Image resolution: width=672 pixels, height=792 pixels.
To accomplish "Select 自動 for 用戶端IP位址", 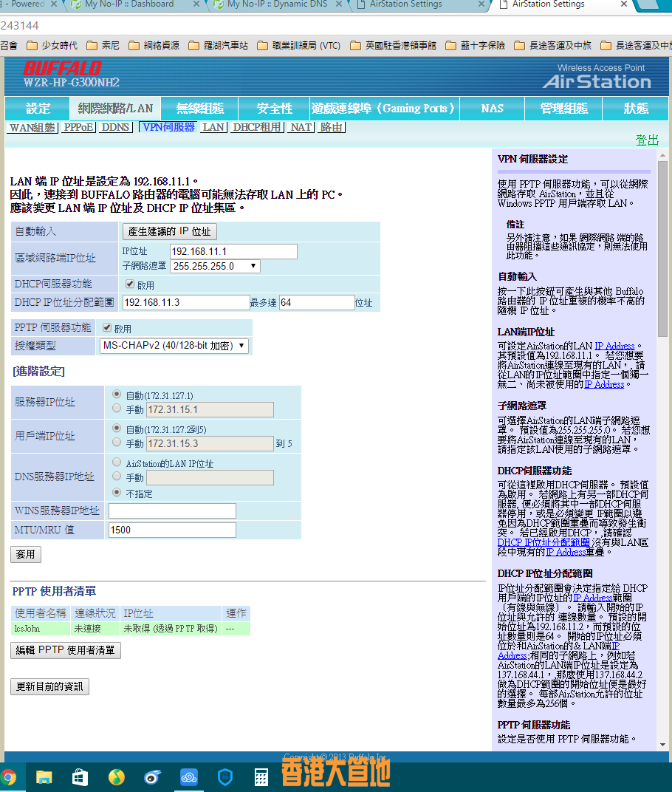I will (117, 429).
